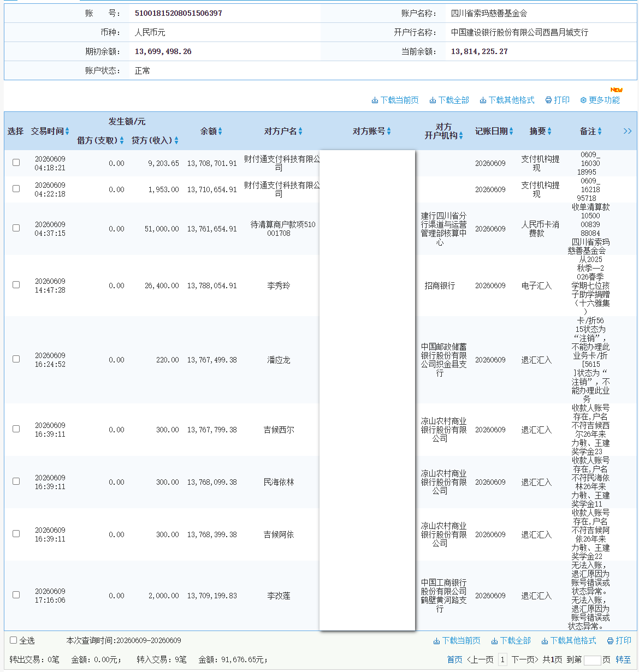Select the 李改莲 transaction checkbox
639x672 pixels.
click(x=16, y=594)
